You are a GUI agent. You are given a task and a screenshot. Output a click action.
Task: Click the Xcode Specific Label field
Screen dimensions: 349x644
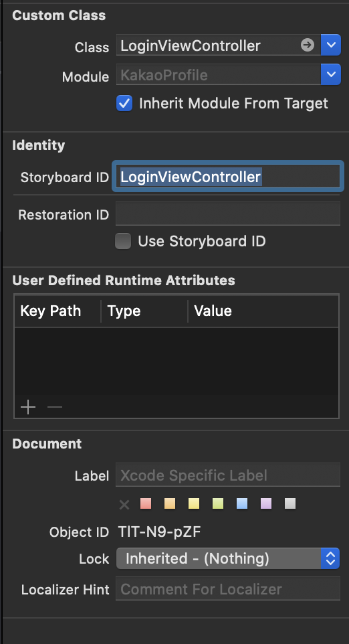[x=228, y=475]
